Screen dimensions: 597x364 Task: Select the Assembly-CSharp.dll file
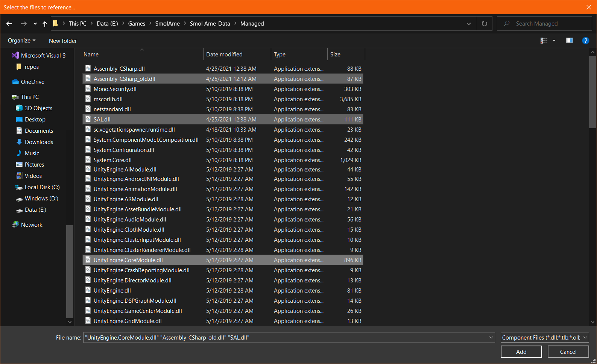223,68
